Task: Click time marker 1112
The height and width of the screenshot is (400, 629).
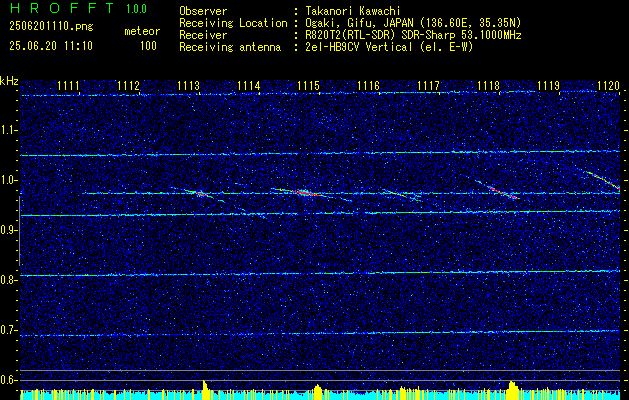Action: (128, 86)
